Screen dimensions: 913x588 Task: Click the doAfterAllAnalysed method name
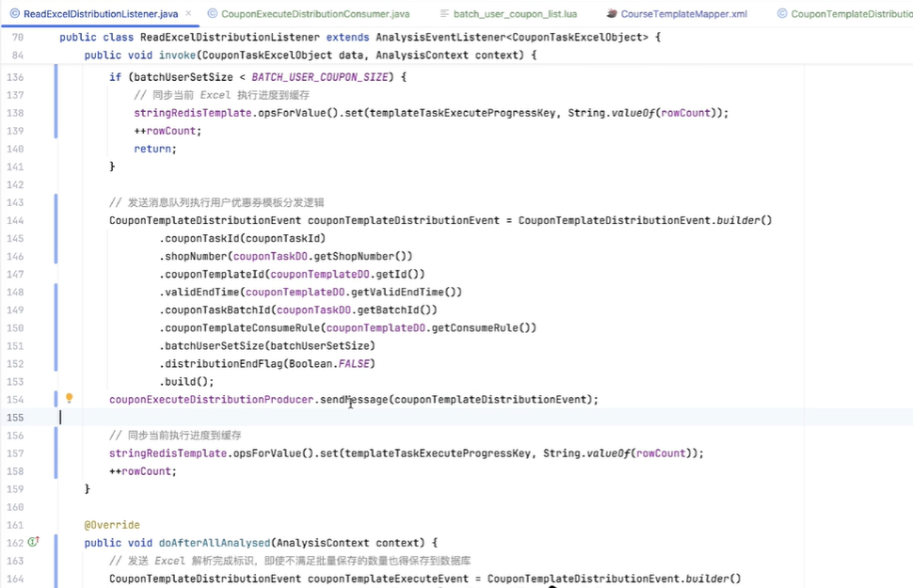[215, 543]
